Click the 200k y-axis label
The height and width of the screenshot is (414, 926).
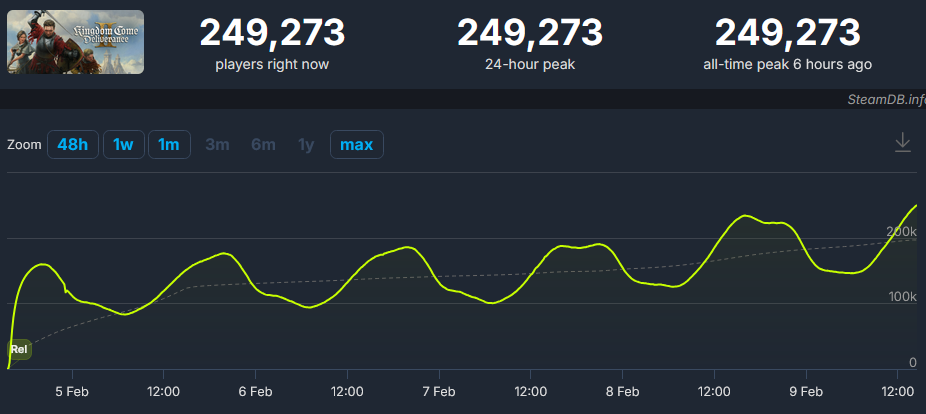point(900,232)
